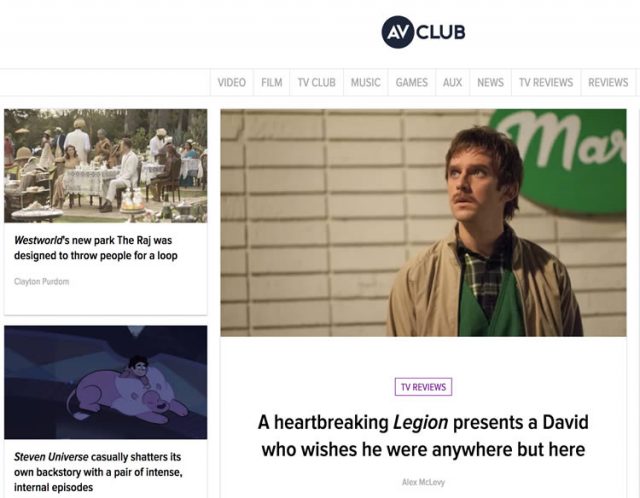Read Westworld's new park The Raj article

(96, 248)
